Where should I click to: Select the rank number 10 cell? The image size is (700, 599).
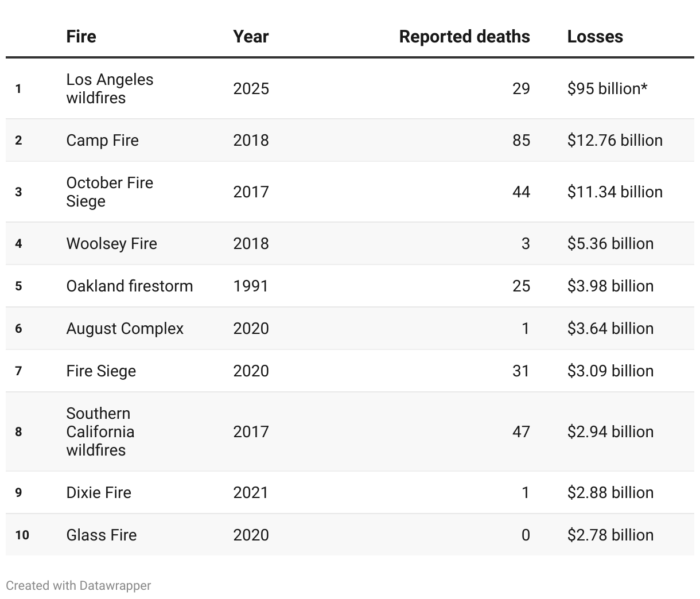pos(22,535)
